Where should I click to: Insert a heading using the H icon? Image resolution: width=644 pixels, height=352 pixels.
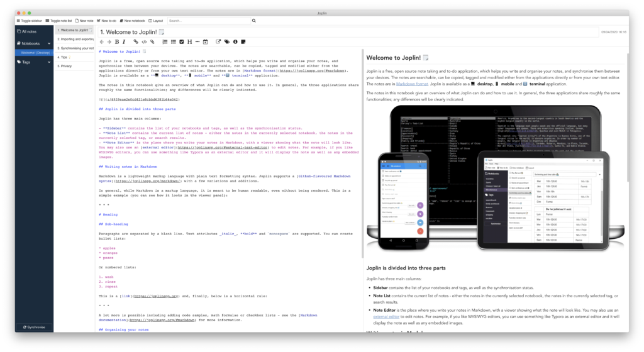pos(188,42)
